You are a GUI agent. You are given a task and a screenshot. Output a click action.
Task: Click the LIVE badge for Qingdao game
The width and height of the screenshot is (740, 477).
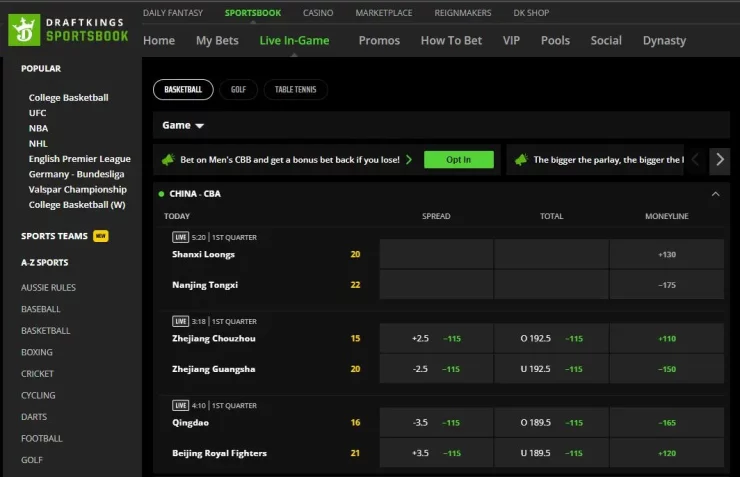pyautogui.click(x=180, y=405)
